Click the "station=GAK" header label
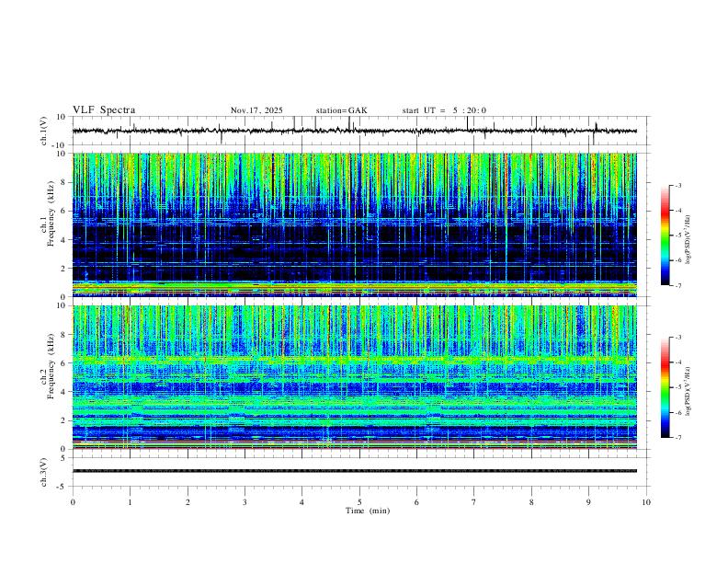This screenshot has height=563, width=728. [x=342, y=110]
